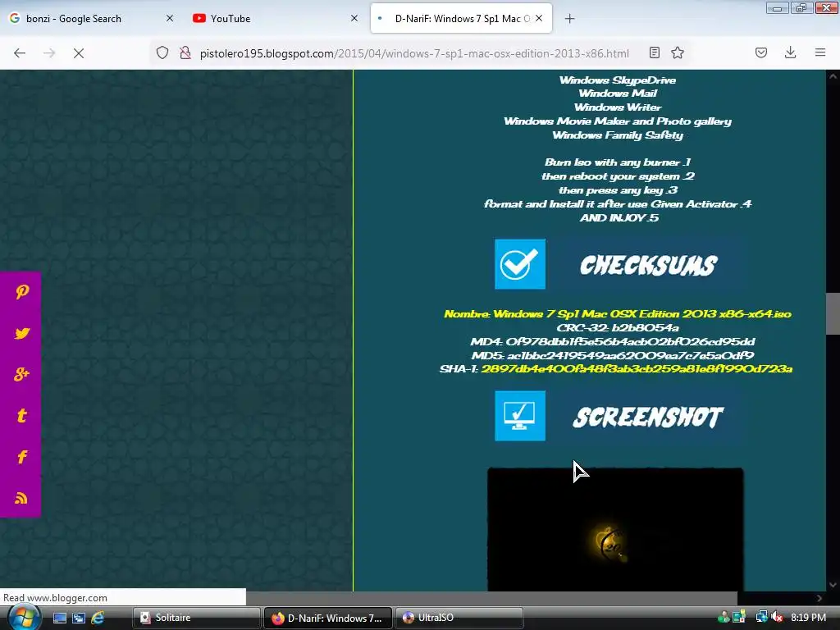Click the Nombre ISO filename line
This screenshot has height=630, width=840.
point(618,314)
